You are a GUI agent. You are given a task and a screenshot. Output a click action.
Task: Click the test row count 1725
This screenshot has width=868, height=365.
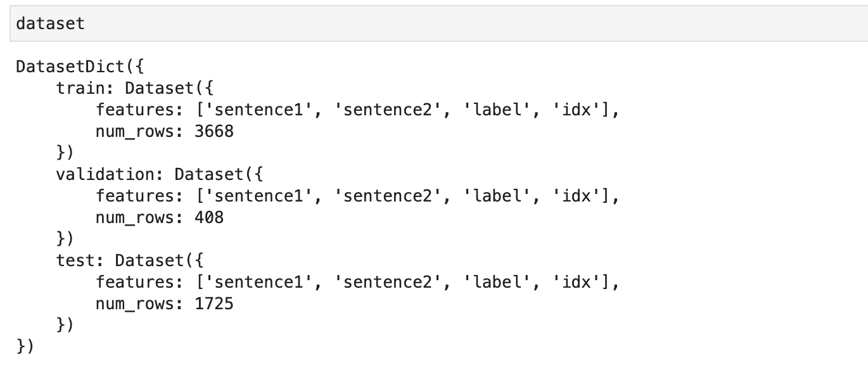point(214,304)
